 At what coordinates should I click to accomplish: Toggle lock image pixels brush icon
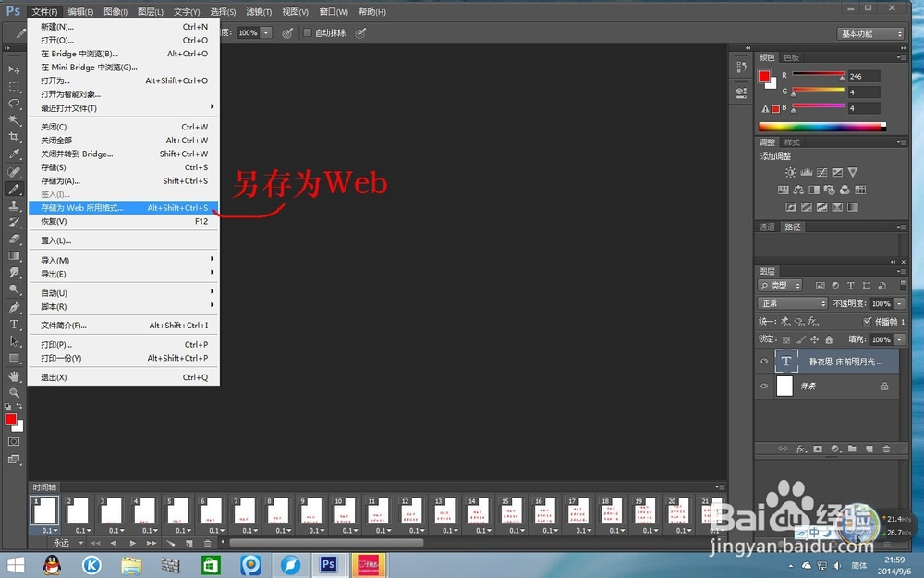[800, 339]
